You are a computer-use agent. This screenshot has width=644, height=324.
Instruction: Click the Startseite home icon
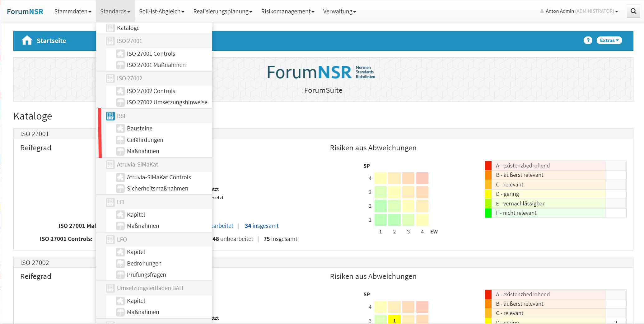pos(27,40)
